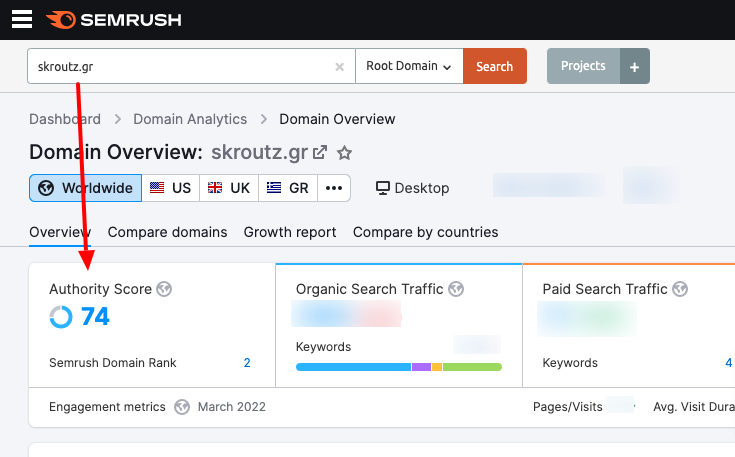
Task: Click the Greek flag icon
Action: click(274, 188)
